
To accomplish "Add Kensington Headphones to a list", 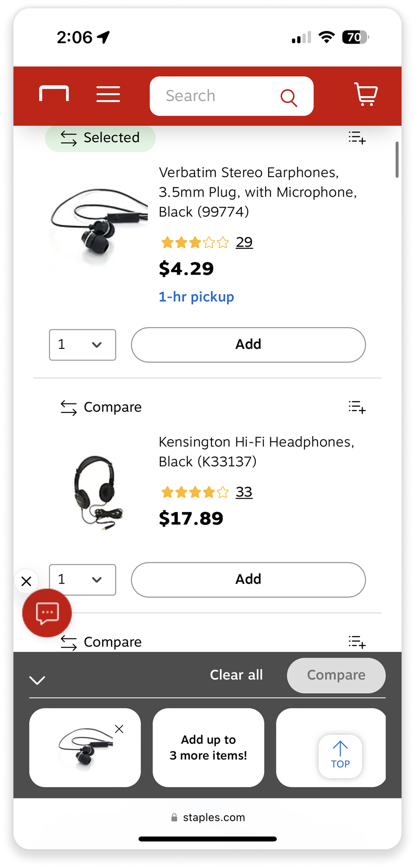I will (357, 407).
